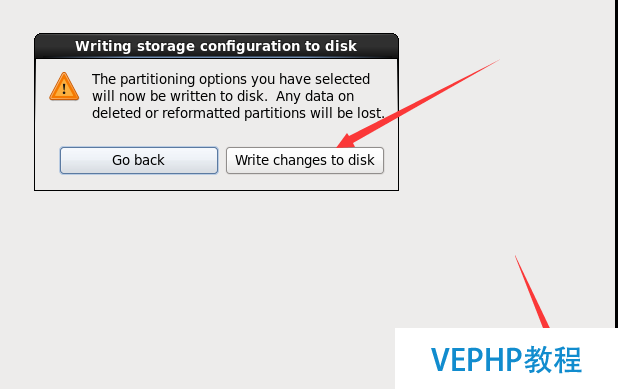Click the red arrow above the VEPHP logo
Image resolution: width=618 pixels, height=389 pixels.
[532, 292]
